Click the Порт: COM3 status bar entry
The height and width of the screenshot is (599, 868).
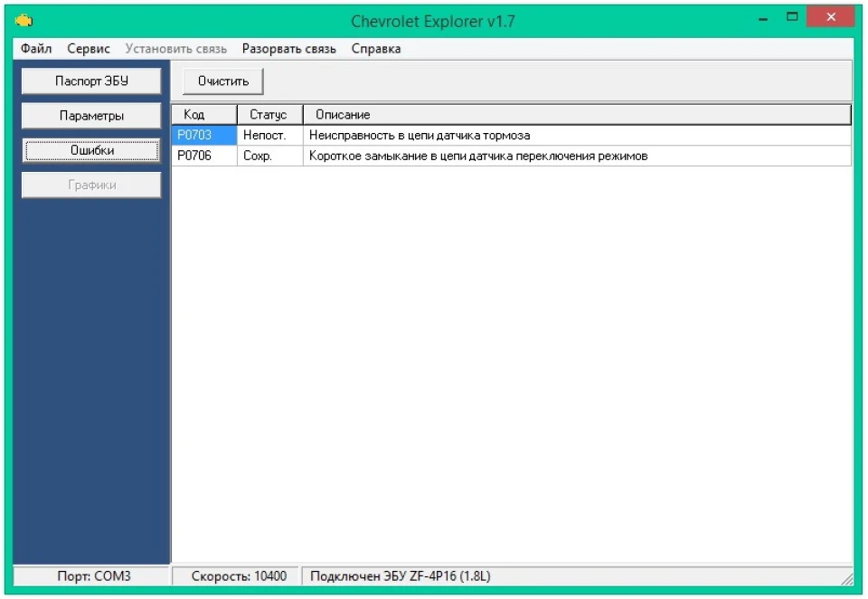pos(91,576)
